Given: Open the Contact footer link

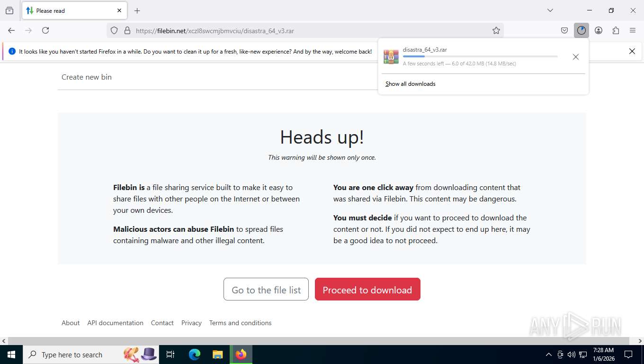Looking at the screenshot, I should [162, 323].
